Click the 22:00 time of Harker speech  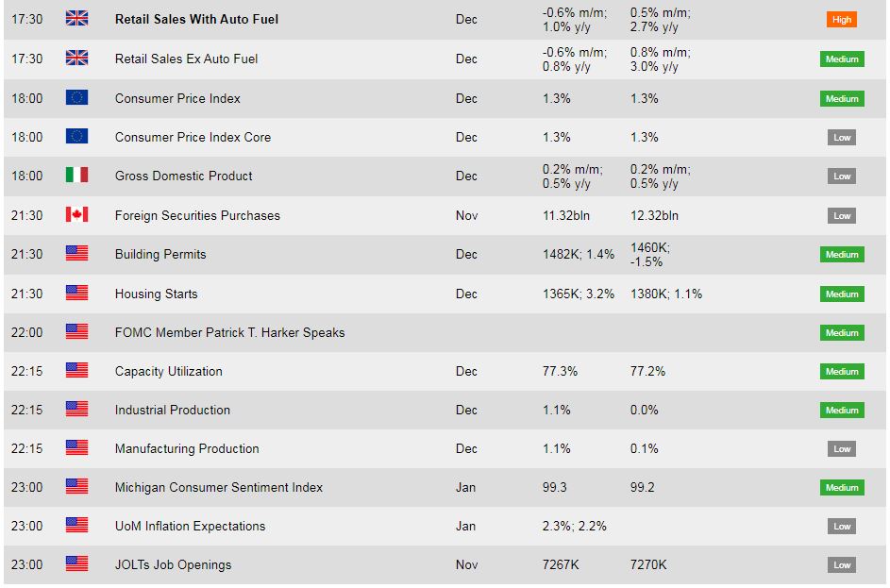tap(26, 332)
